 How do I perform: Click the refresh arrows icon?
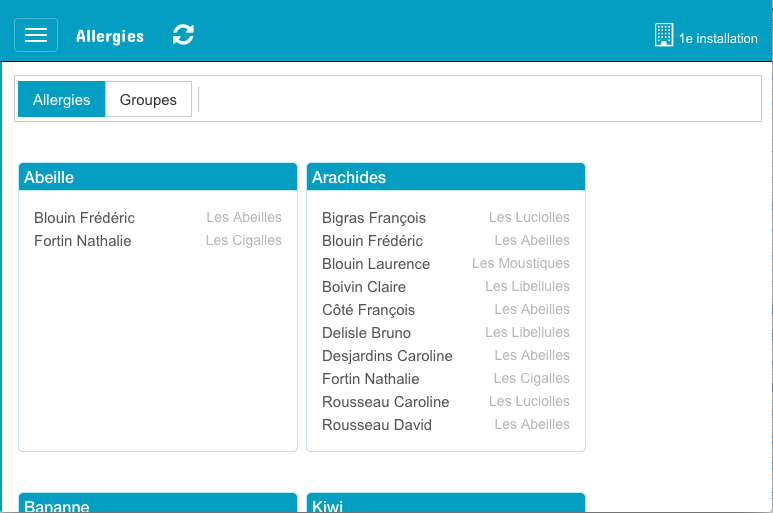183,35
